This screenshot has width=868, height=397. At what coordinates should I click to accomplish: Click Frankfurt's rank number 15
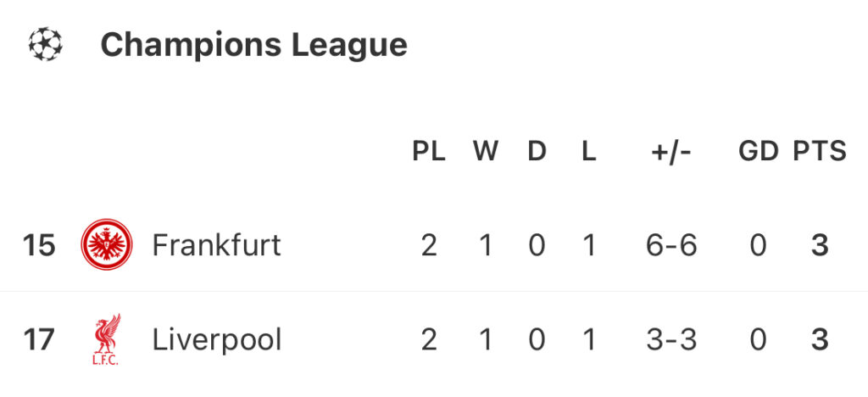38,245
